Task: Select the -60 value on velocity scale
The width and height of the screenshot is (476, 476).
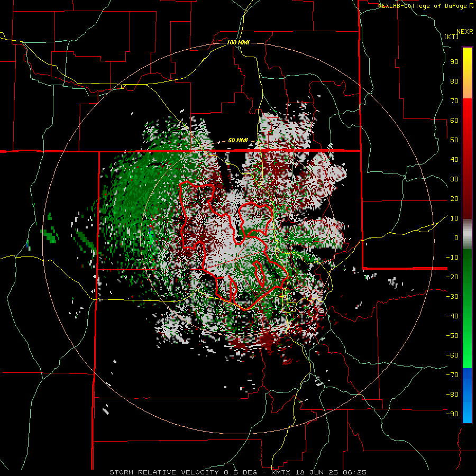Action: click(x=452, y=355)
